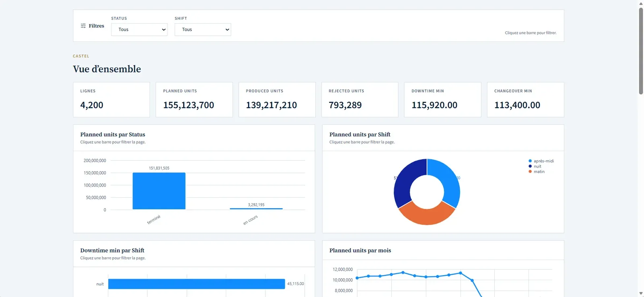Click the Cliquez une barre pour filtrer hint
The height and width of the screenshot is (297, 644).
pyautogui.click(x=530, y=33)
